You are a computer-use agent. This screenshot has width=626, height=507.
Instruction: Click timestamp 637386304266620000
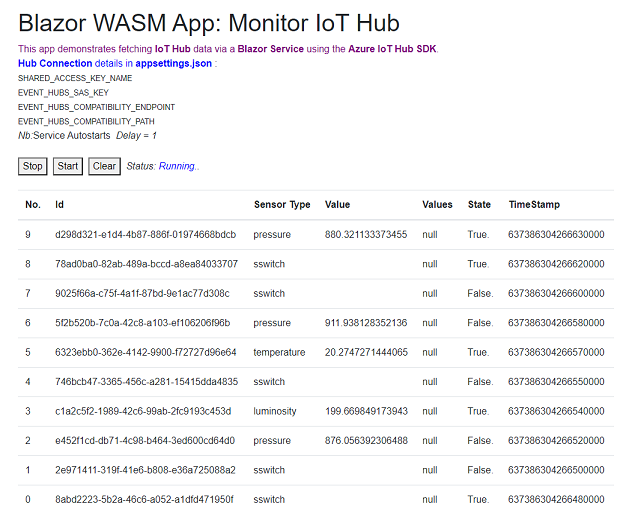pos(556,264)
